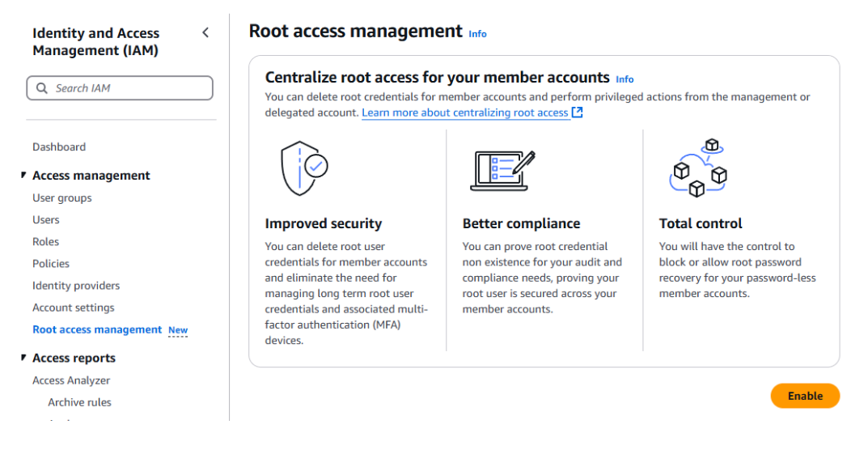Click the Identity and Access Management (IAM) title
Screen dimensions: 868x450
point(95,41)
